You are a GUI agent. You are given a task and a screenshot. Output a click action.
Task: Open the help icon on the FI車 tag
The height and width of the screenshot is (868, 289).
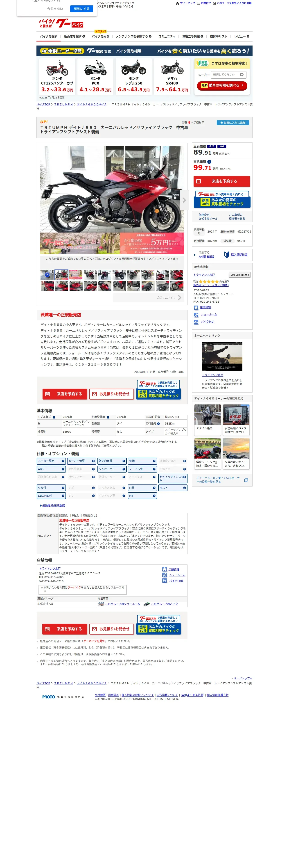click(154, 488)
